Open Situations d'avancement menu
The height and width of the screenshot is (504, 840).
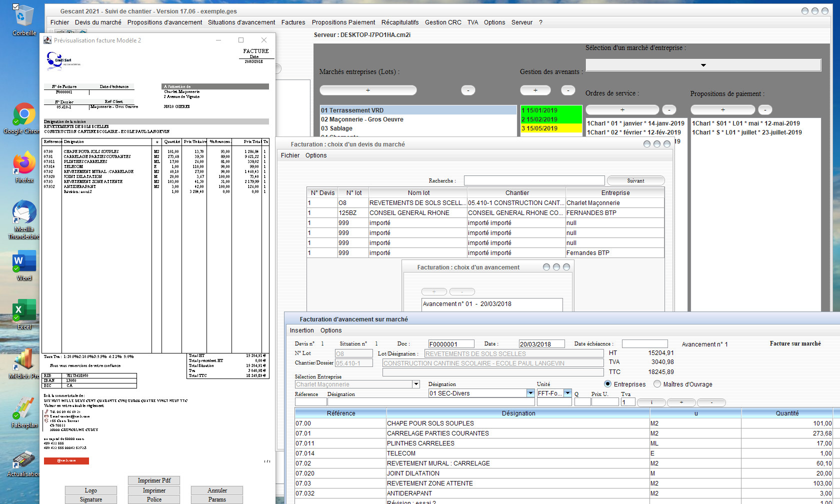click(241, 22)
